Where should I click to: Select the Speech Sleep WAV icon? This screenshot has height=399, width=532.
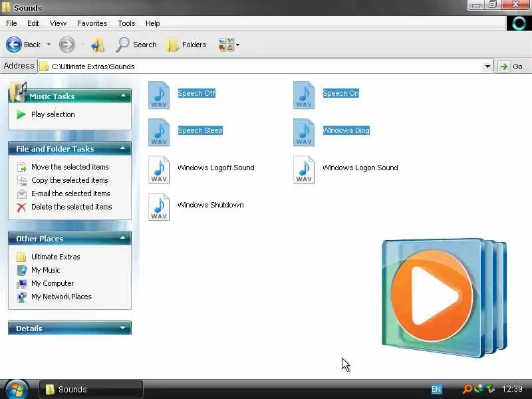159,132
